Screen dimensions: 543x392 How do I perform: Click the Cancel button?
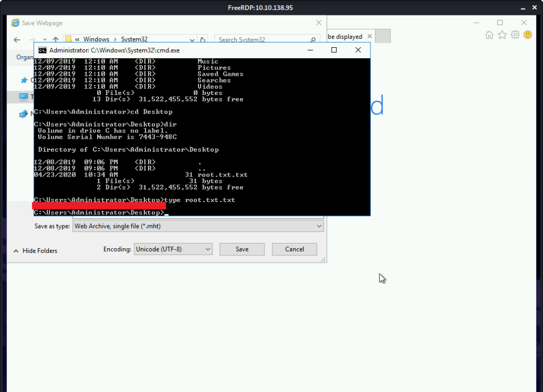[x=294, y=249]
